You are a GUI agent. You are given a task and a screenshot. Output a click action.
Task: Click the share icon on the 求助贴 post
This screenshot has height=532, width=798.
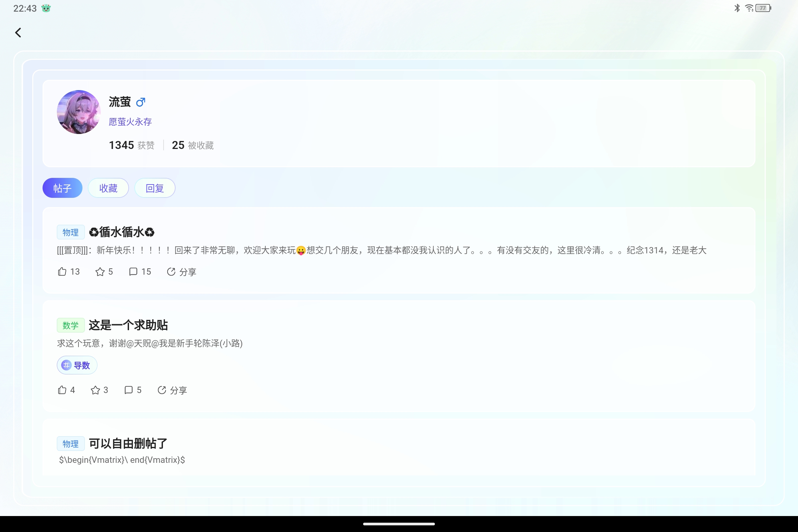172,390
